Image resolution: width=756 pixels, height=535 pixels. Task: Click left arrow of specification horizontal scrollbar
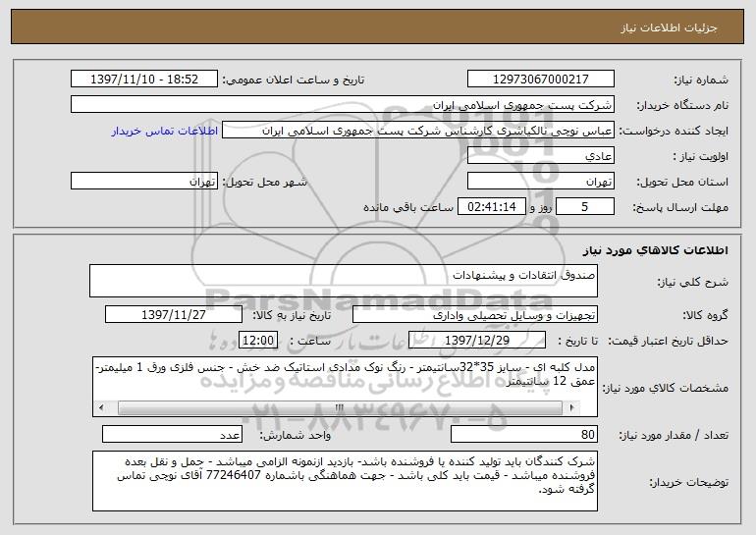pyautogui.click(x=101, y=407)
